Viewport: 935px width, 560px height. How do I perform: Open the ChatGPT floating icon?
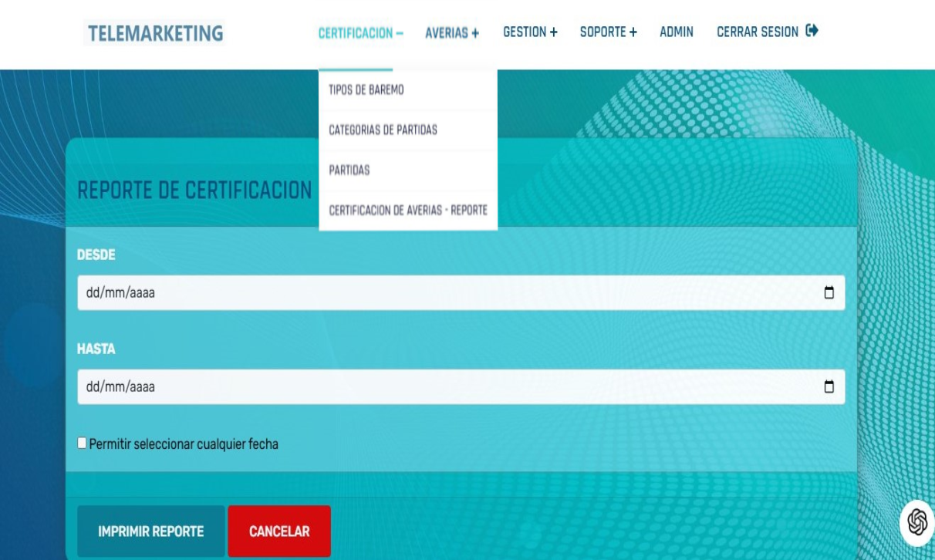(917, 522)
